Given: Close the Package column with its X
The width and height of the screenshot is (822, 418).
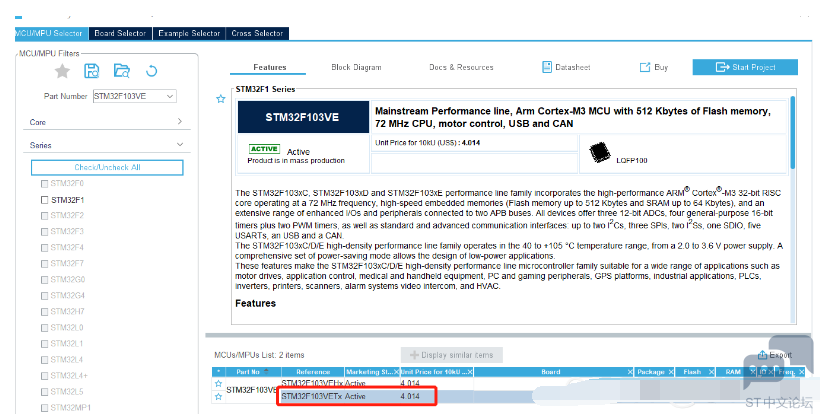Looking at the screenshot, I should click(x=671, y=372).
